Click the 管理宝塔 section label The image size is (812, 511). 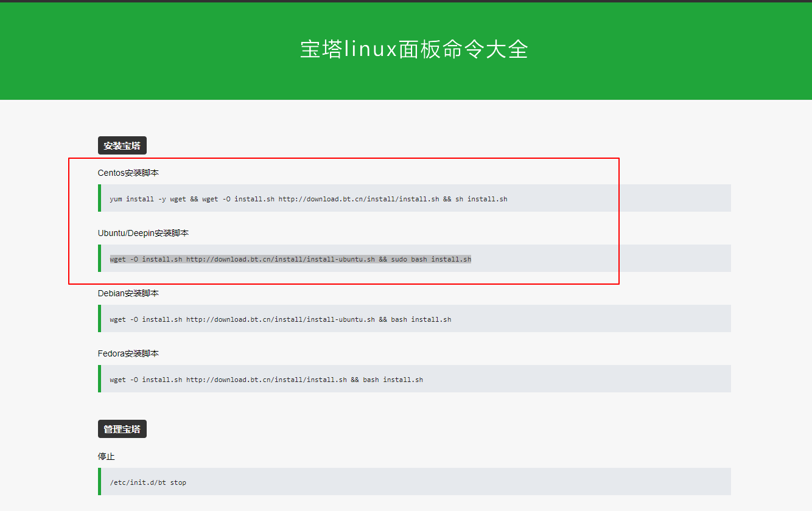point(122,429)
